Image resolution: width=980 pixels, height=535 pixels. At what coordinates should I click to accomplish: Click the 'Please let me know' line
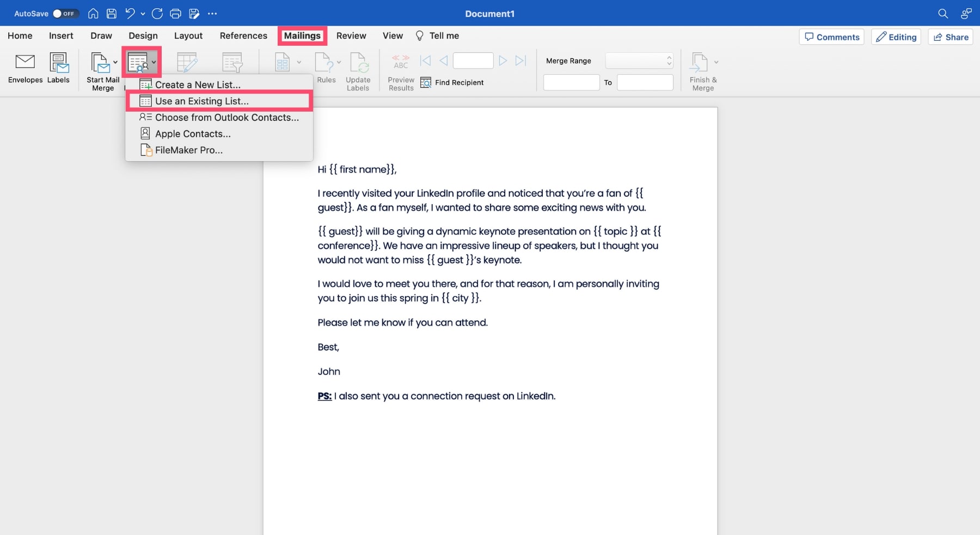(402, 323)
